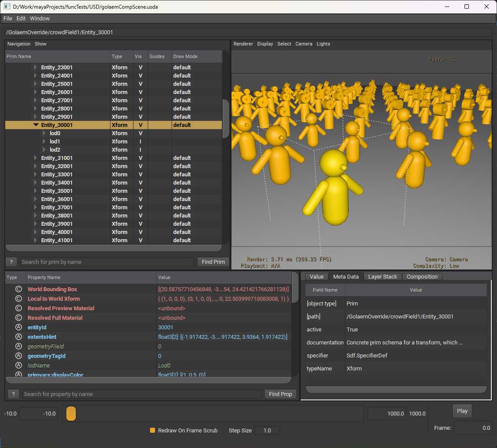
Task: Toggle visibility of the lod1 prim
Action: [x=140, y=141]
